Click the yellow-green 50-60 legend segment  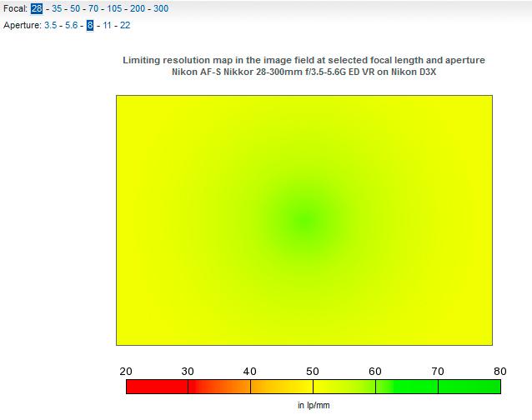pos(344,387)
